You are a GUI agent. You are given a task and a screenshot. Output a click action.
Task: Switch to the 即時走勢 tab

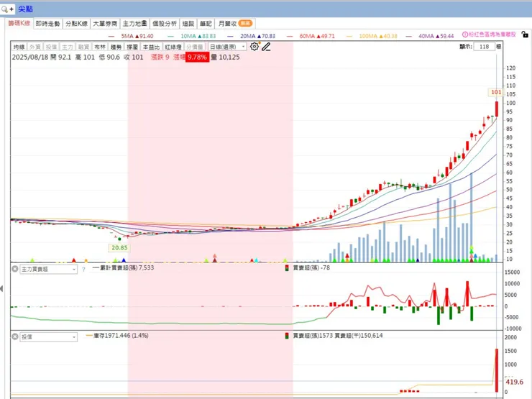(x=48, y=24)
